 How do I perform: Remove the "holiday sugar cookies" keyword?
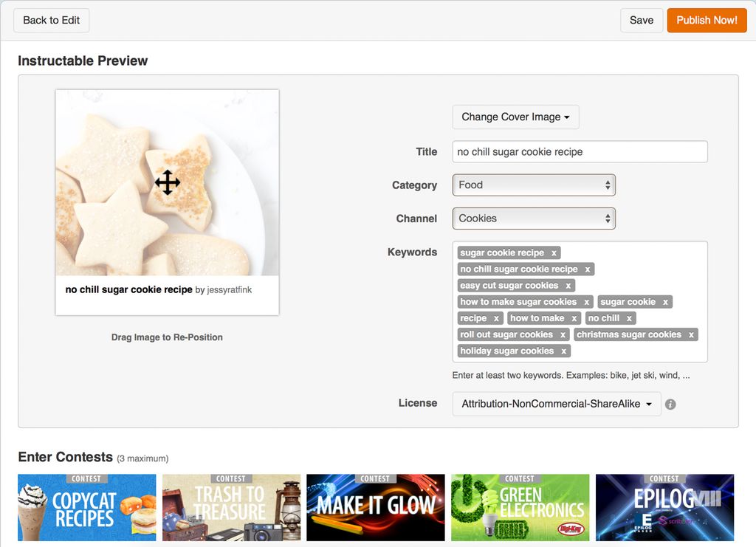pyautogui.click(x=563, y=351)
